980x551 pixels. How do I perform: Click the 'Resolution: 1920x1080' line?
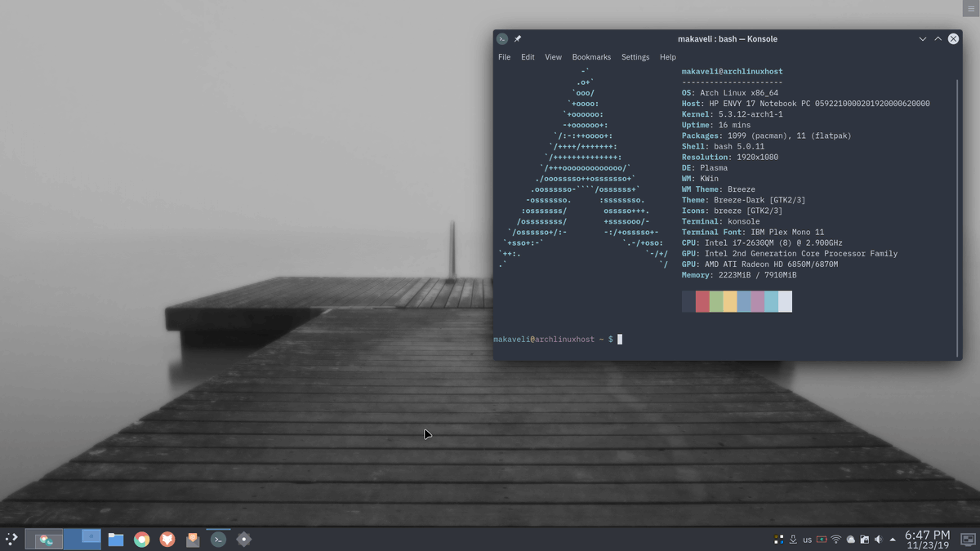pyautogui.click(x=730, y=157)
